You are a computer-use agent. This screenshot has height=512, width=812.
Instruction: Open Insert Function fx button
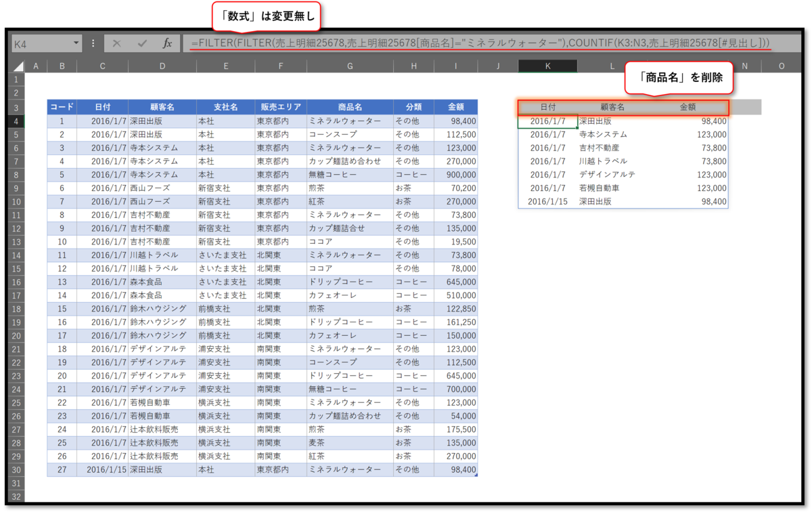pyautogui.click(x=167, y=43)
